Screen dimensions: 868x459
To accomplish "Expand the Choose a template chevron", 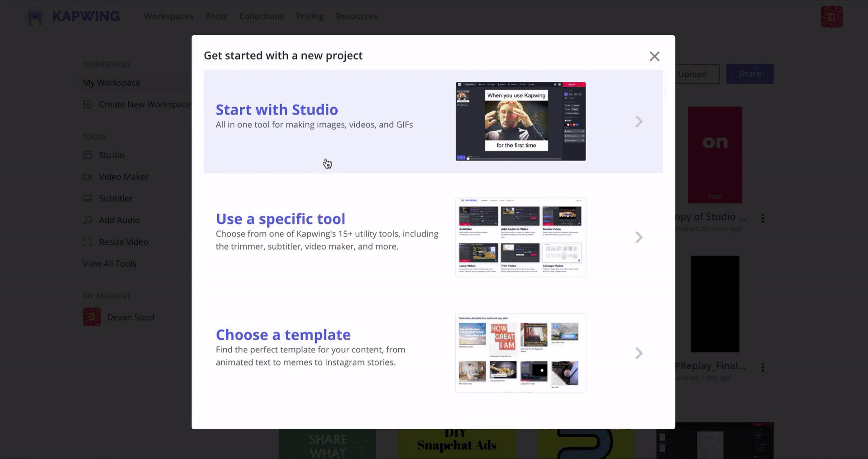I will pos(639,353).
